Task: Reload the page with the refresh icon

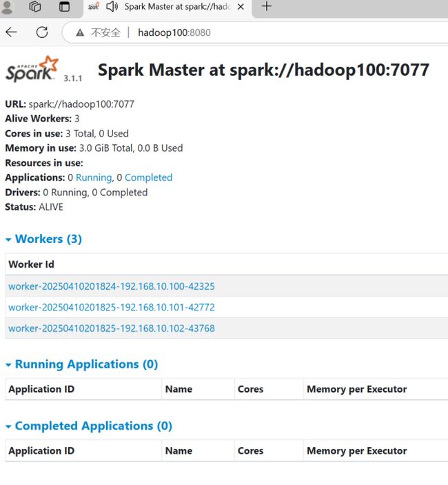Action: pos(42,32)
